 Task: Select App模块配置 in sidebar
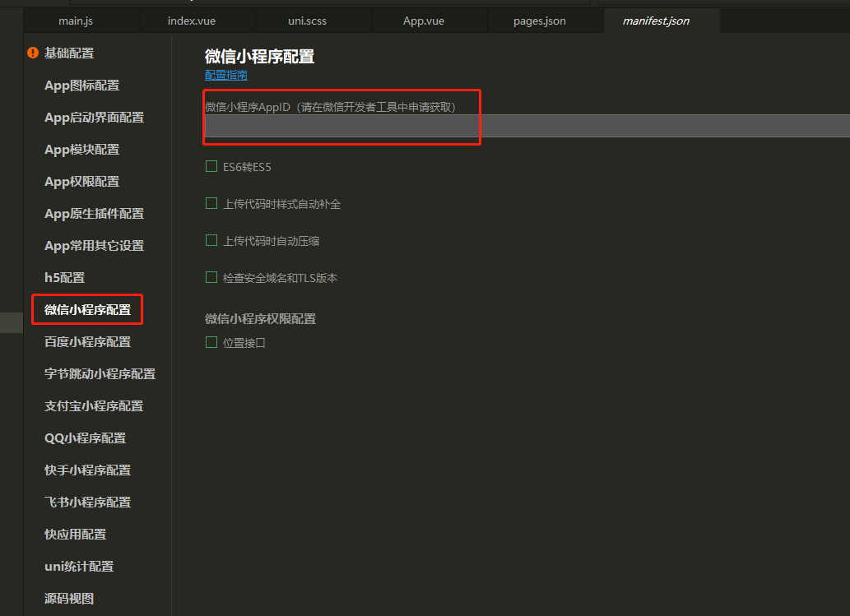click(81, 150)
